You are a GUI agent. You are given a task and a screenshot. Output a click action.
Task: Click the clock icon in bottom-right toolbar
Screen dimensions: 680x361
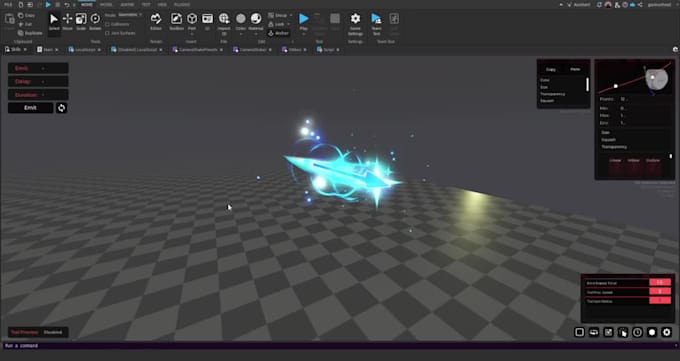coord(637,332)
